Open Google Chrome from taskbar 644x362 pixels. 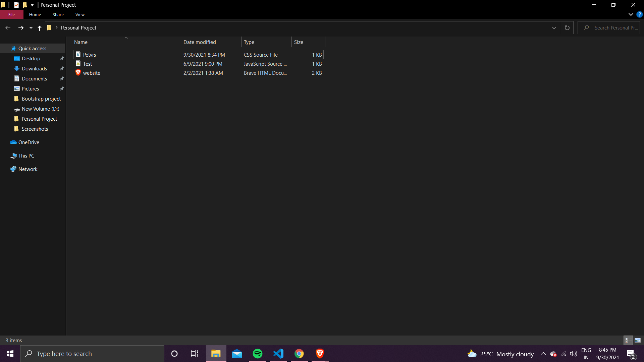299,354
